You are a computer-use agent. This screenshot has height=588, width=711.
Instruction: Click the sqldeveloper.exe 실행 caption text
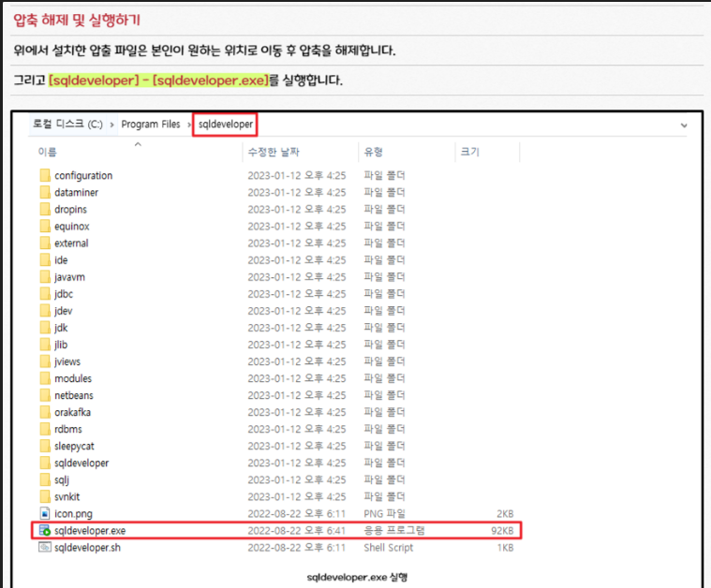click(357, 577)
